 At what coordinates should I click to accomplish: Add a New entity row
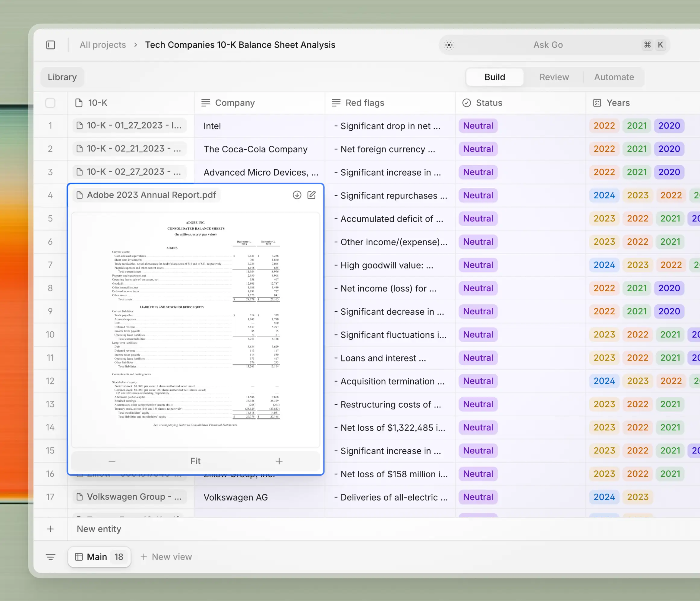pyautogui.click(x=99, y=529)
